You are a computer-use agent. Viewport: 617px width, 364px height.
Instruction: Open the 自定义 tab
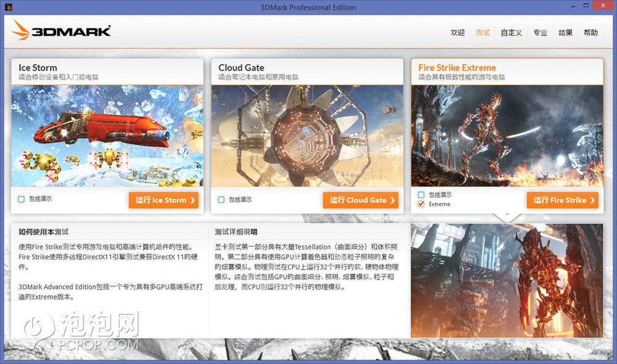coord(511,33)
